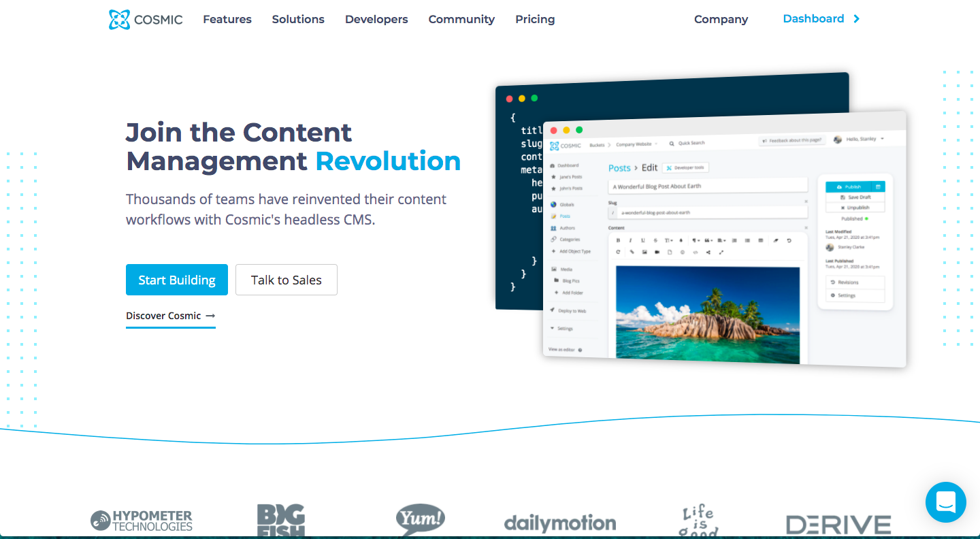Click the Bold icon in preview editor toolbar

(618, 240)
